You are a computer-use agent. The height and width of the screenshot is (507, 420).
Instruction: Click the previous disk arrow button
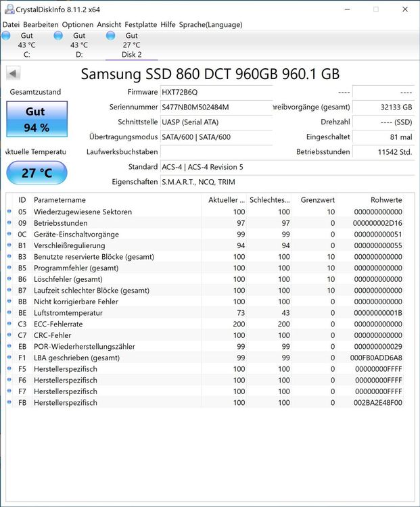click(14, 74)
